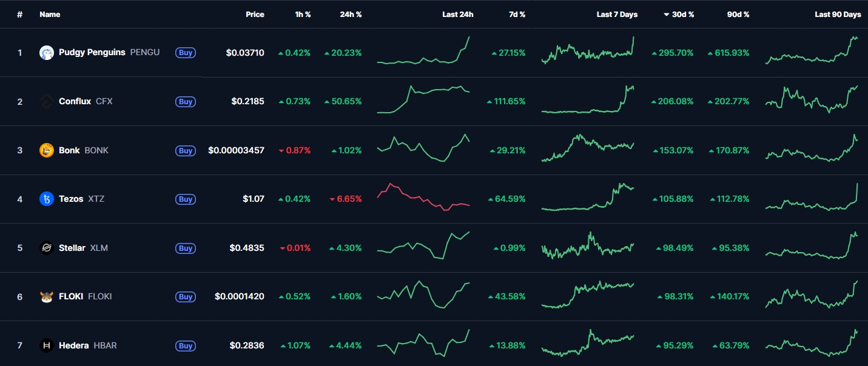Click the Hedera H logo icon
The height and width of the screenshot is (366, 868).
pos(47,345)
